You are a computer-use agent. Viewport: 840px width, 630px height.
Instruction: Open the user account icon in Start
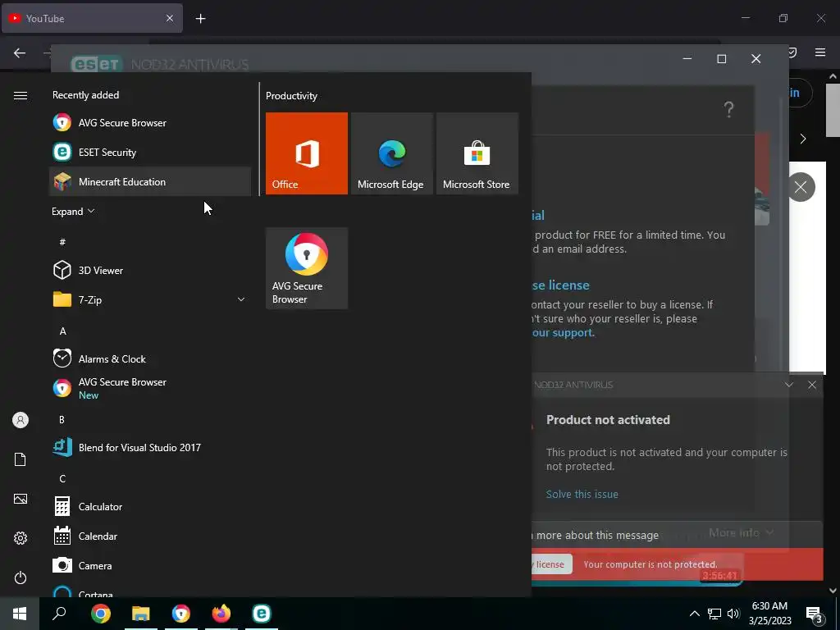(21, 420)
